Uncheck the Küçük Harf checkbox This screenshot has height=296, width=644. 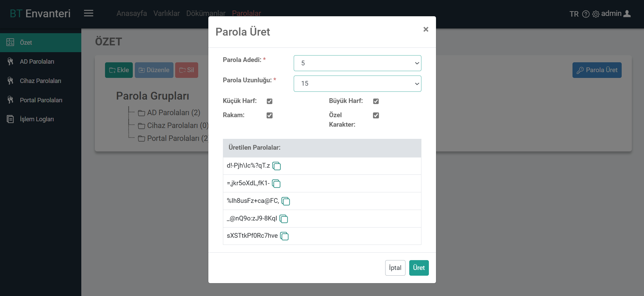coord(270,101)
